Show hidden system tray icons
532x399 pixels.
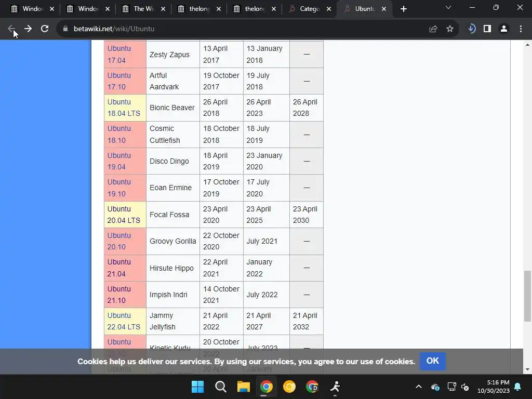(x=419, y=387)
